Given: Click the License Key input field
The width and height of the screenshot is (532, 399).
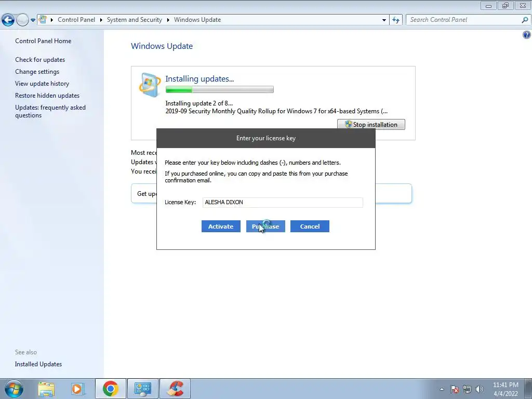Looking at the screenshot, I should click(283, 202).
